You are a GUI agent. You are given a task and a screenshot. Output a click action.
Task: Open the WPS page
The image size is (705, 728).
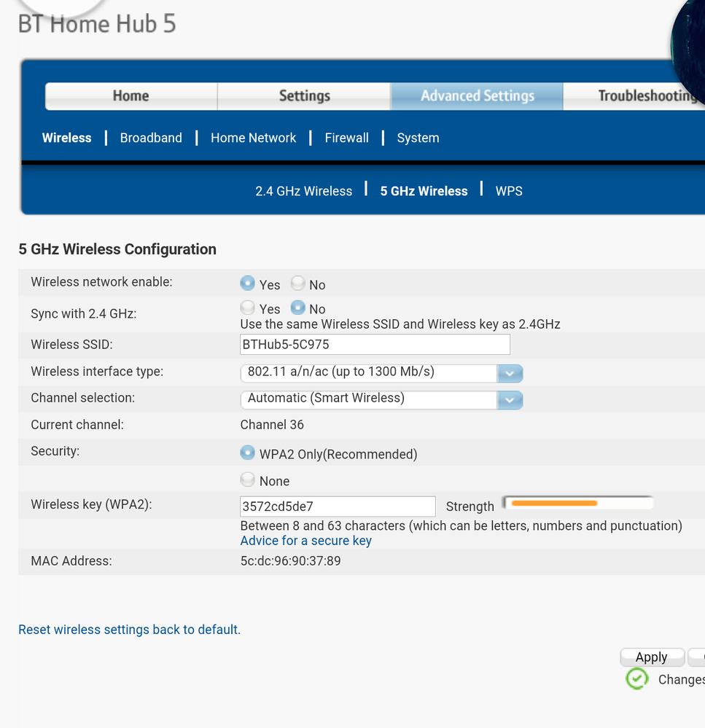(509, 191)
